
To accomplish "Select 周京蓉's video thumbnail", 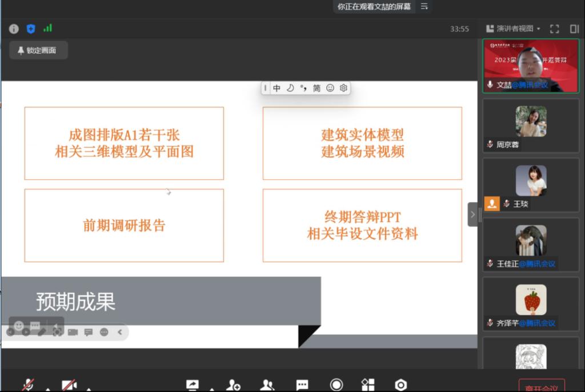I will (531, 125).
